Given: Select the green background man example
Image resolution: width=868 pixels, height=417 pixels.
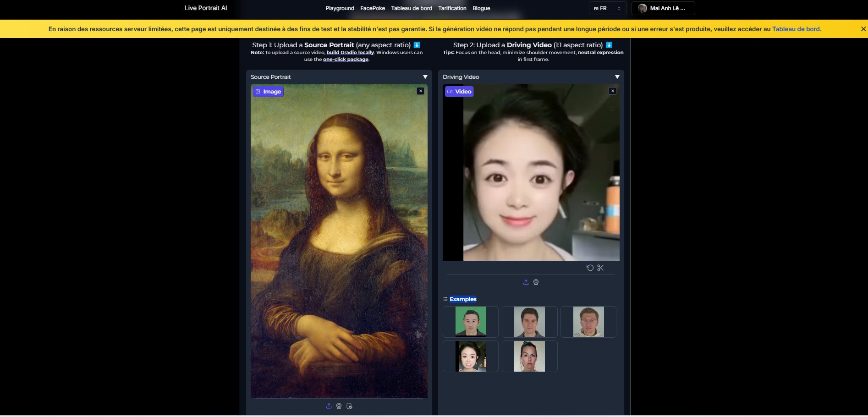Looking at the screenshot, I should [x=471, y=322].
